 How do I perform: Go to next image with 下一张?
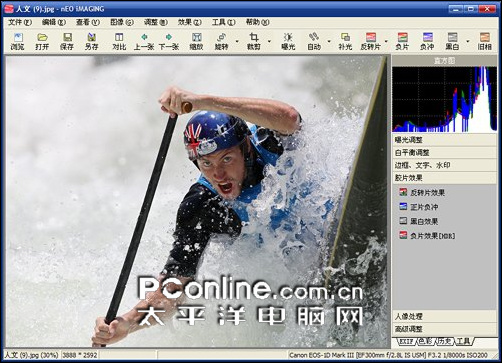pos(169,41)
